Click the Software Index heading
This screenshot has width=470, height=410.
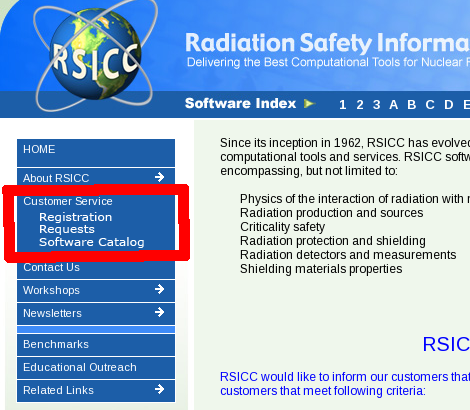click(x=240, y=103)
